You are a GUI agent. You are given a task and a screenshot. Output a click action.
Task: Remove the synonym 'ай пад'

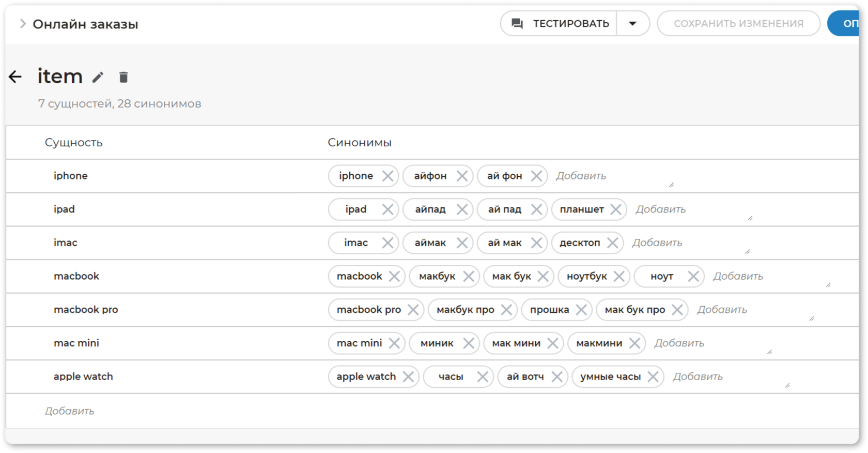point(536,209)
